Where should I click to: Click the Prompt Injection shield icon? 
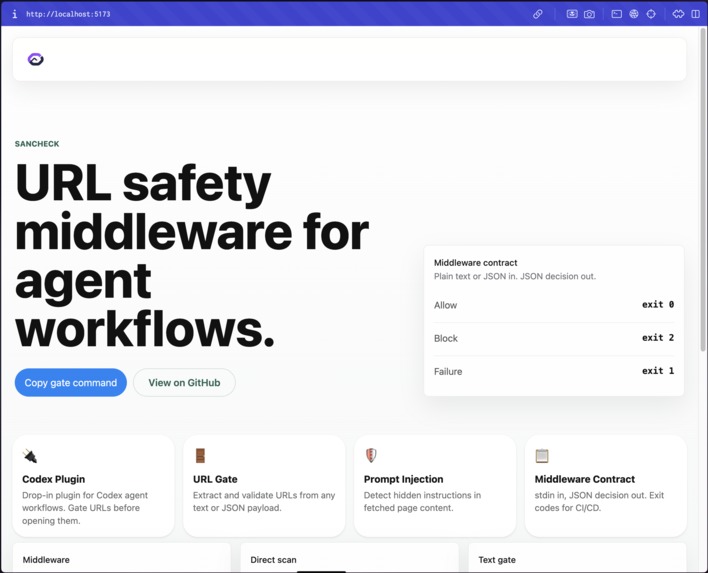pyautogui.click(x=371, y=456)
